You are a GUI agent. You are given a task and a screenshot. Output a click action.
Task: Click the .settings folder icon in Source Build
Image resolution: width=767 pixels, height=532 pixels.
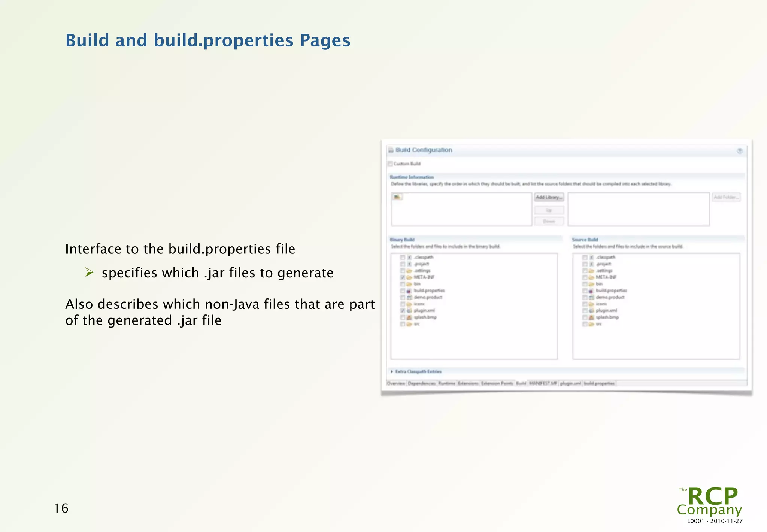591,271
